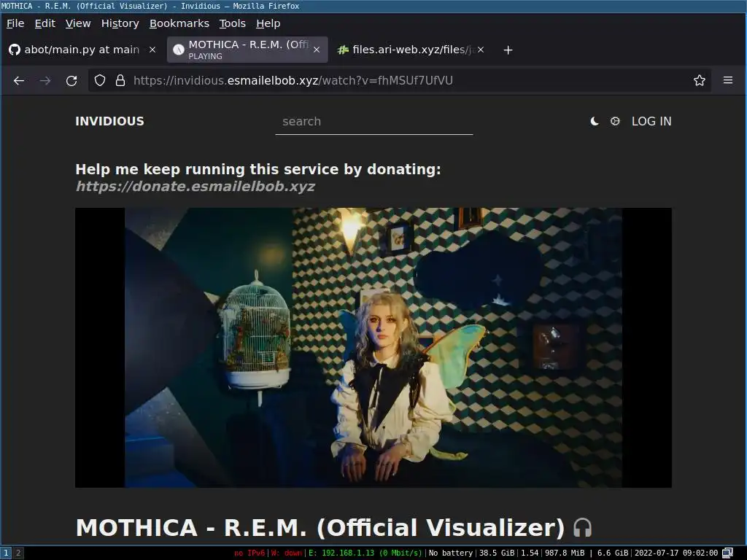Click the ethernet IP 192.168.1.13 entry
Image resolution: width=747 pixels, height=560 pixels.
[365, 553]
